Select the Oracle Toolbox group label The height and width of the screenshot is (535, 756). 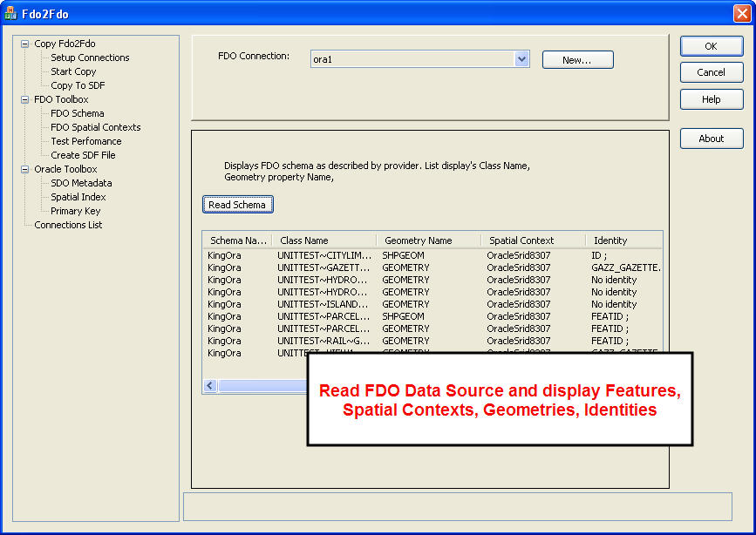65,170
